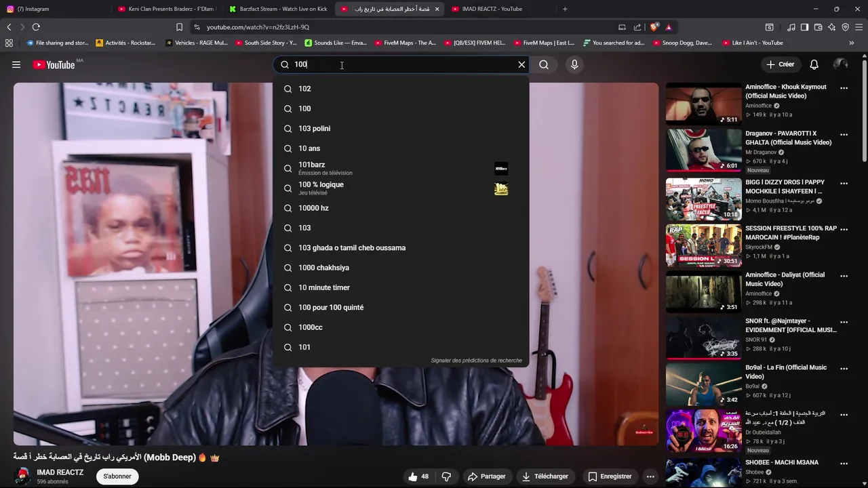Click "Signaler des prédictions de recherche" link
Viewport: 868px width, 488px height.
[x=476, y=361]
